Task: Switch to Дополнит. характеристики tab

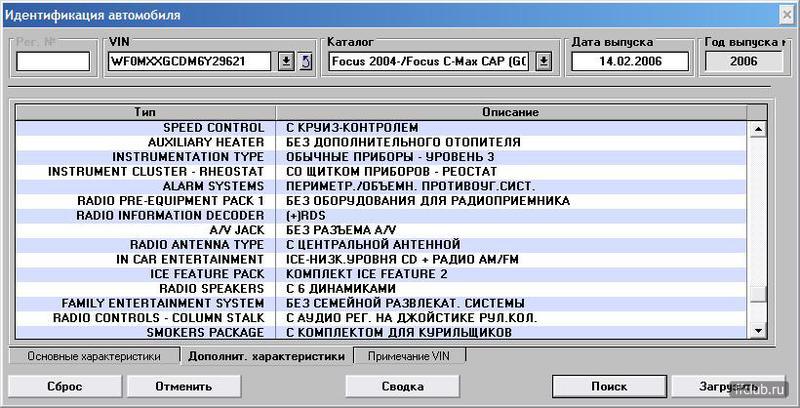Action: (x=266, y=356)
